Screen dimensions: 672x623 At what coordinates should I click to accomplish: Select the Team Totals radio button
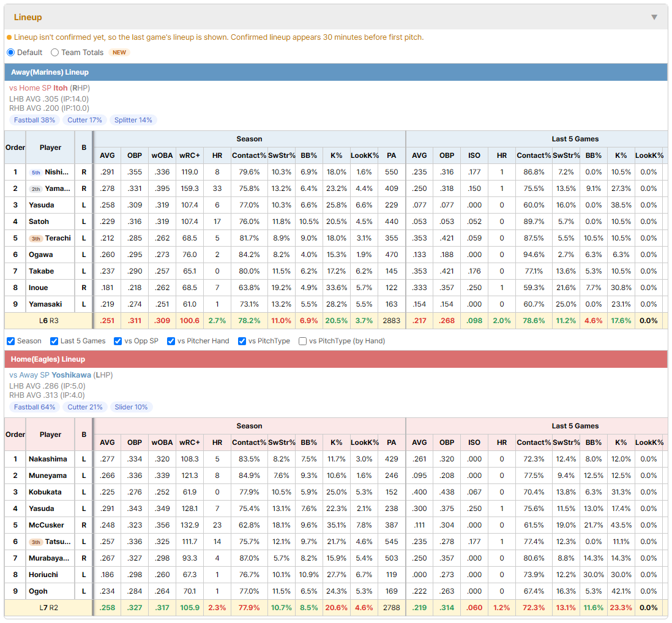(54, 52)
